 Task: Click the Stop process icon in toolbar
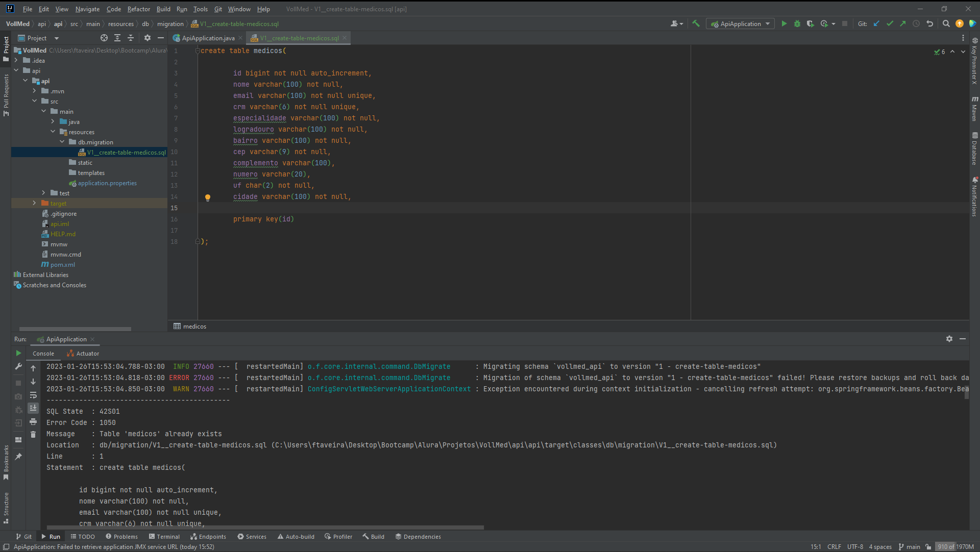(x=845, y=23)
